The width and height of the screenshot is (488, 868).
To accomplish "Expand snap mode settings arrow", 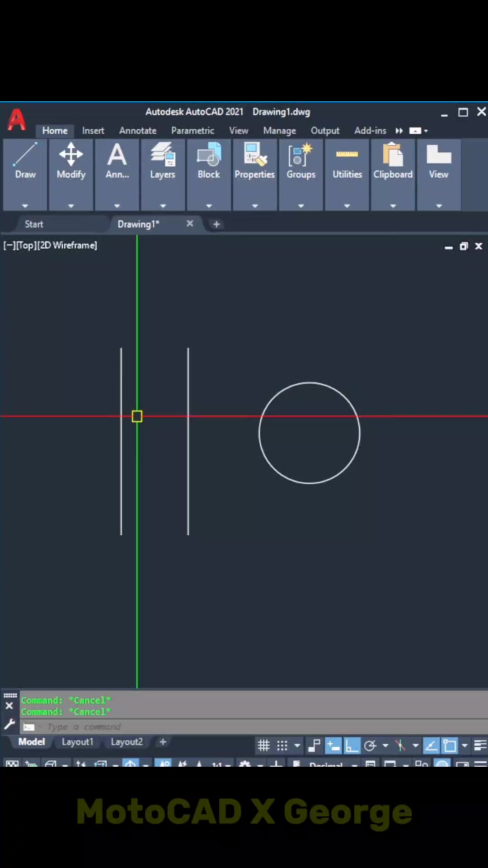I will (x=297, y=745).
